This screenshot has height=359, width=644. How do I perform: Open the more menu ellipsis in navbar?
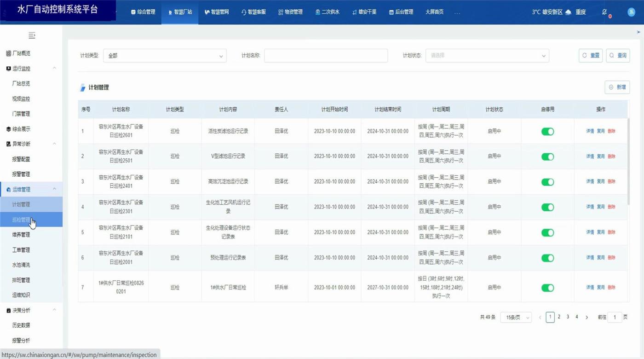457,12
